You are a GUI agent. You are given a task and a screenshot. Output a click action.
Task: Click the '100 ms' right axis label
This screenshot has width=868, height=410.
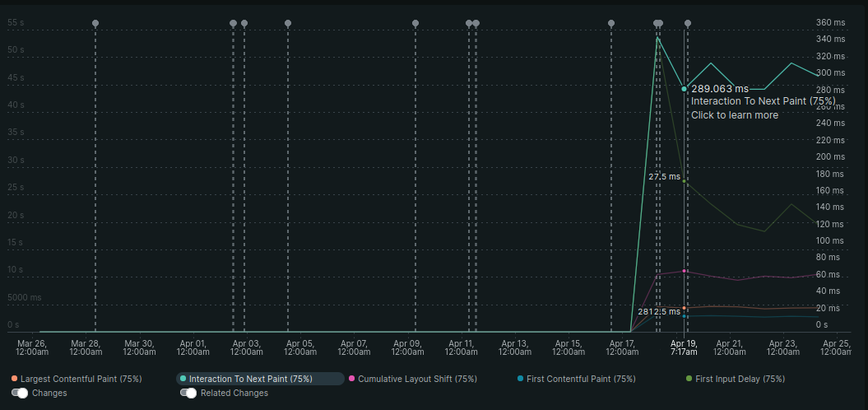(830, 241)
